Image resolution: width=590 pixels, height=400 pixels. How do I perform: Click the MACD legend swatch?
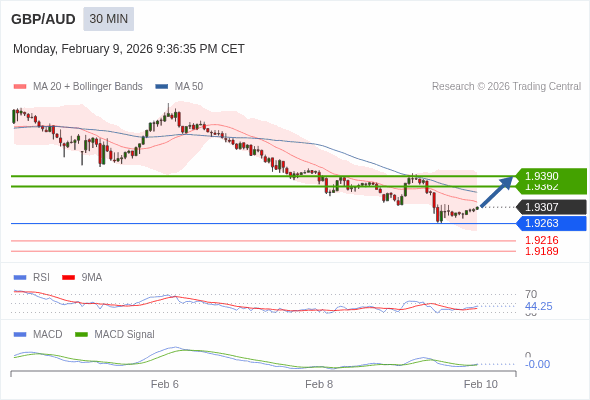(20, 335)
